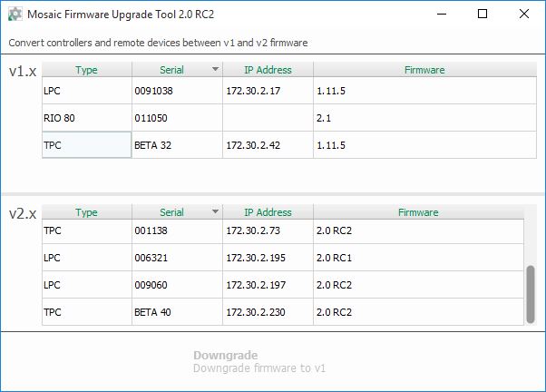Screen dimensions: 546x392
Task: Maximize the Firmware Upgrade Tool window
Action: 483,14
